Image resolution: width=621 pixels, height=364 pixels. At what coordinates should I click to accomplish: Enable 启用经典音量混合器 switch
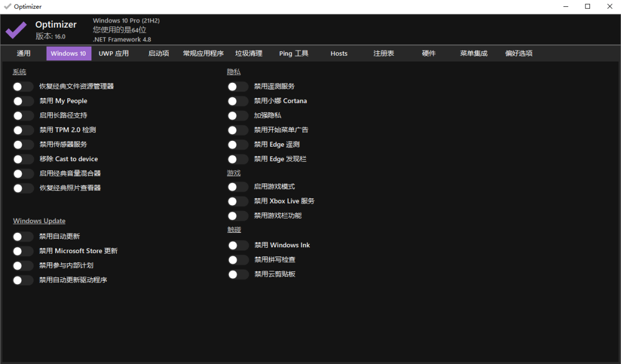click(x=22, y=174)
